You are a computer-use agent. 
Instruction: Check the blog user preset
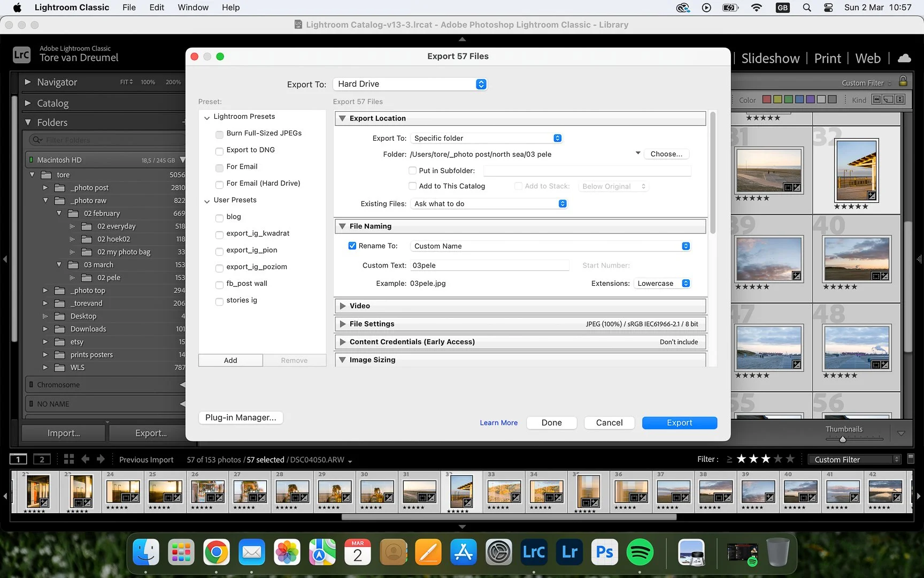click(219, 218)
